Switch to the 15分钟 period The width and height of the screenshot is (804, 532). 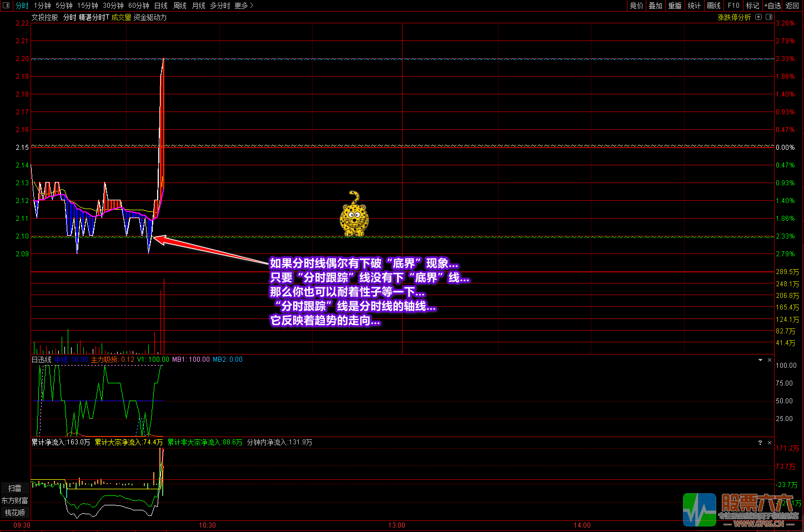[88, 6]
